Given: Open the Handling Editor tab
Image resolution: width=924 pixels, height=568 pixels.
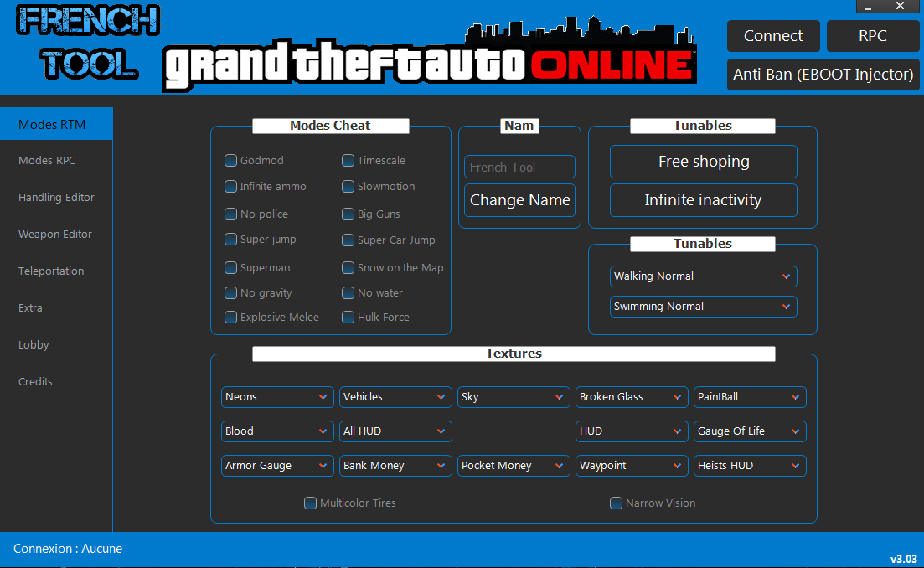Looking at the screenshot, I should point(56,198).
